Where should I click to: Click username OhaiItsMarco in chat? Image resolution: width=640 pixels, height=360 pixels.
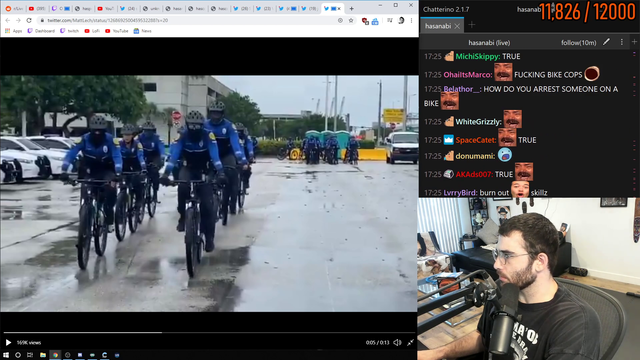click(468, 75)
